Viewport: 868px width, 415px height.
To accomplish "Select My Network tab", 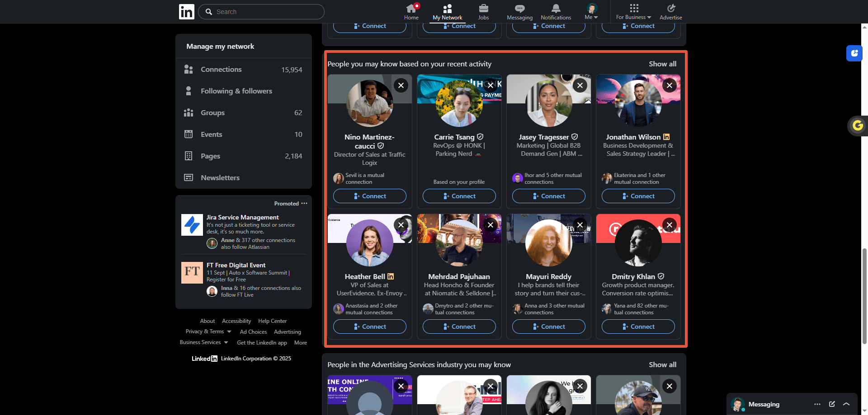I will [447, 12].
